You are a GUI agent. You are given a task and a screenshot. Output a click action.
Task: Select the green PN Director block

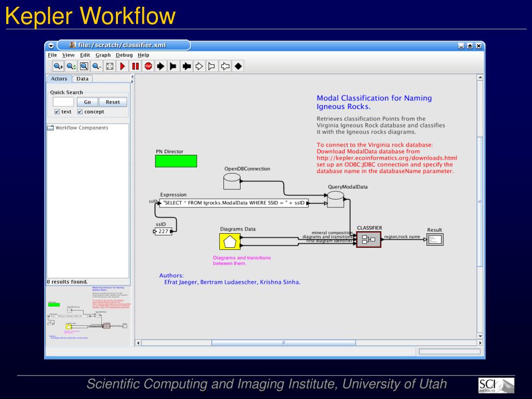click(x=176, y=161)
